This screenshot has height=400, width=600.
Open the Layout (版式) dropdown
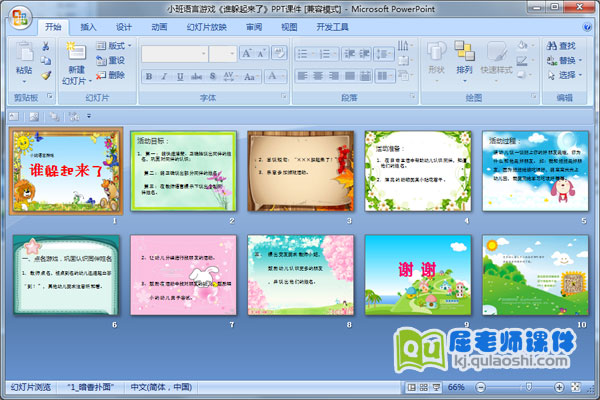(x=117, y=46)
